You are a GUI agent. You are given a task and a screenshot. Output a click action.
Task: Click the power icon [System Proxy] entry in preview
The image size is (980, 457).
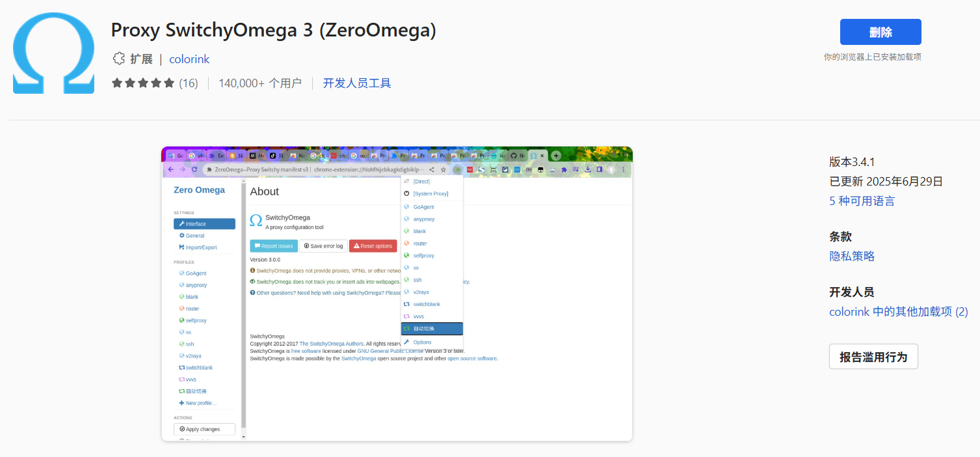pyautogui.click(x=430, y=193)
